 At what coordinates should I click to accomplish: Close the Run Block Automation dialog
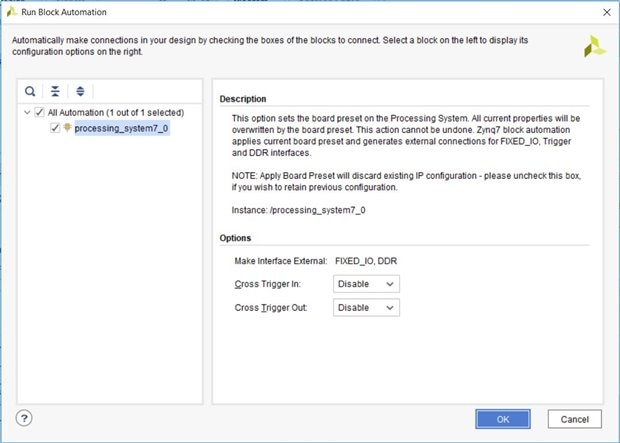coord(604,12)
